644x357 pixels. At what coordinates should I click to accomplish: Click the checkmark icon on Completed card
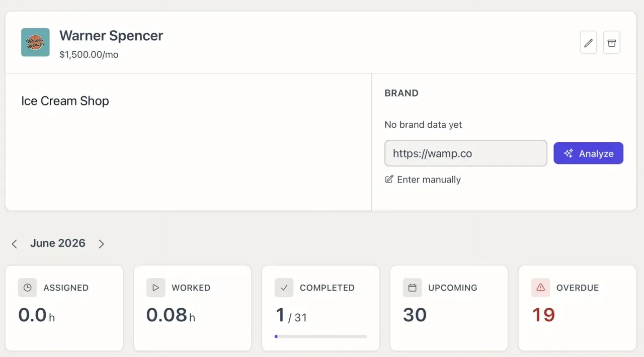click(x=284, y=288)
